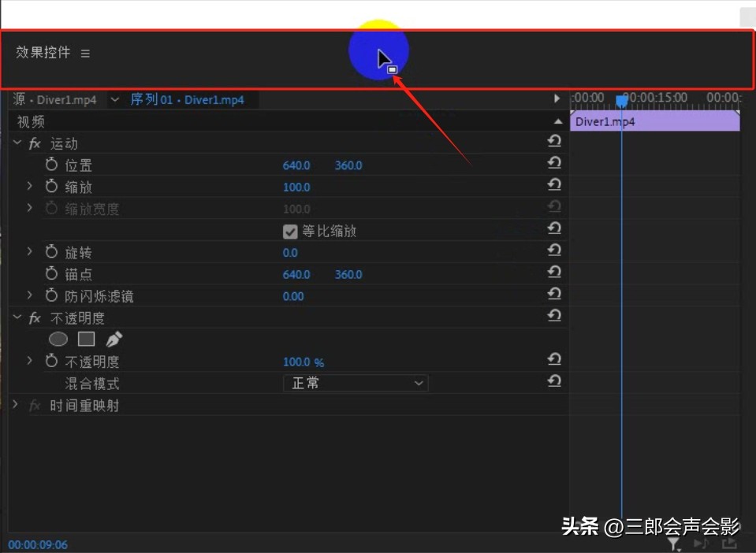Viewport: 756px width, 553px height.
Task: Expand the 时间重映射 section
Action: [x=14, y=405]
